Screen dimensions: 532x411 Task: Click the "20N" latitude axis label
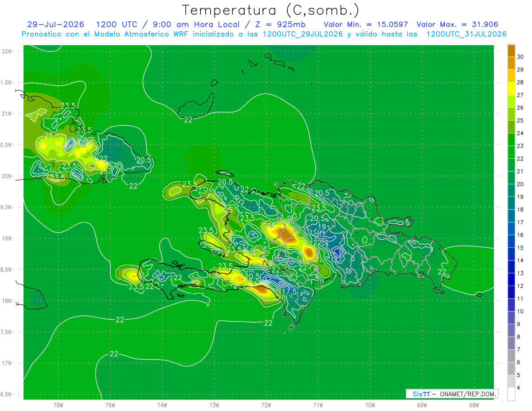[7, 176]
